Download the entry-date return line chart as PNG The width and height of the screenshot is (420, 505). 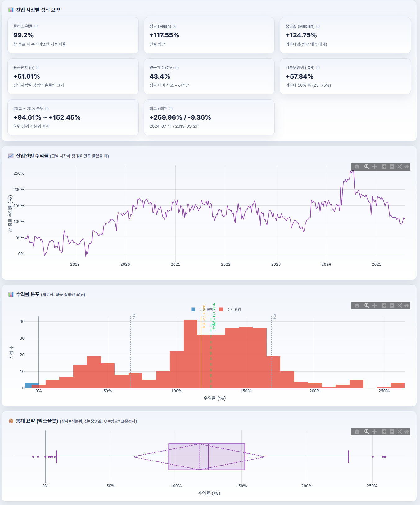357,167
